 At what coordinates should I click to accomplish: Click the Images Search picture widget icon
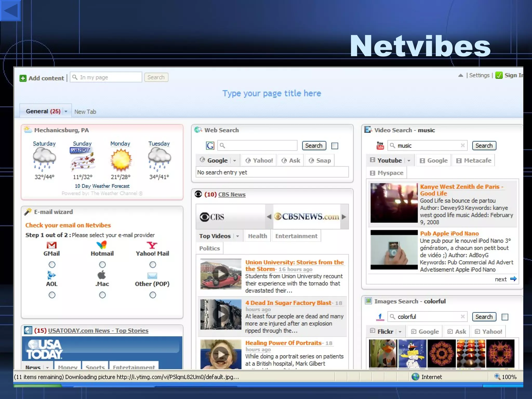coord(368,301)
